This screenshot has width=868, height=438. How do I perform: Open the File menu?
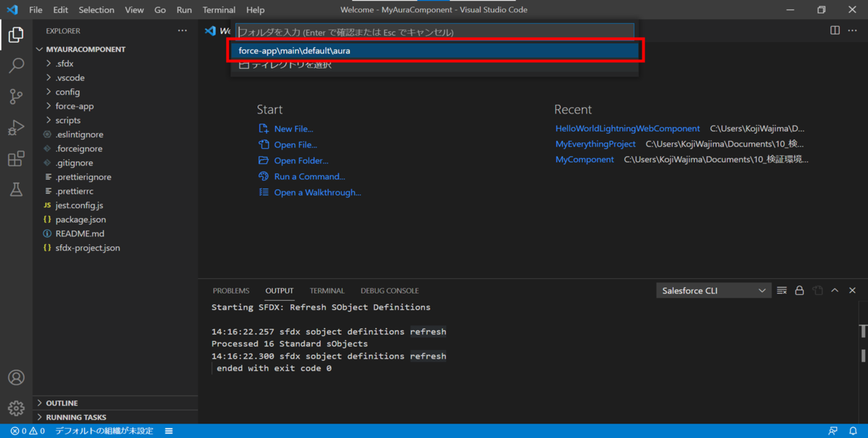coord(35,10)
